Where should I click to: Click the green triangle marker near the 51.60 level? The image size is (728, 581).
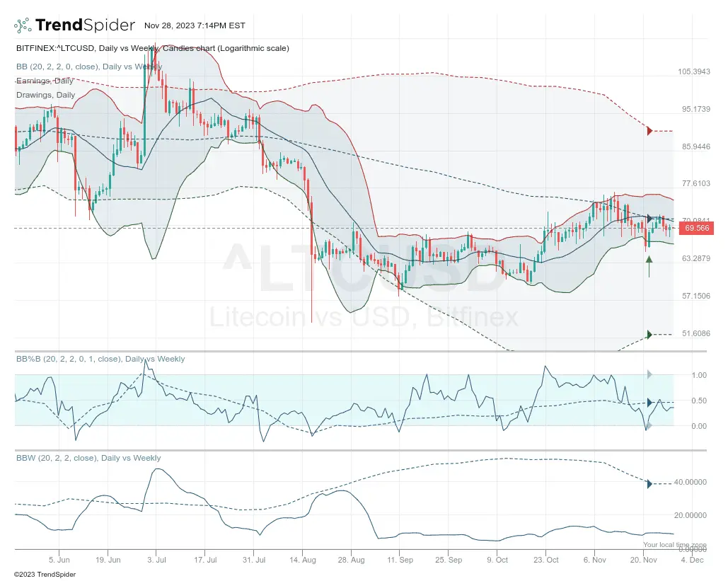coord(648,333)
